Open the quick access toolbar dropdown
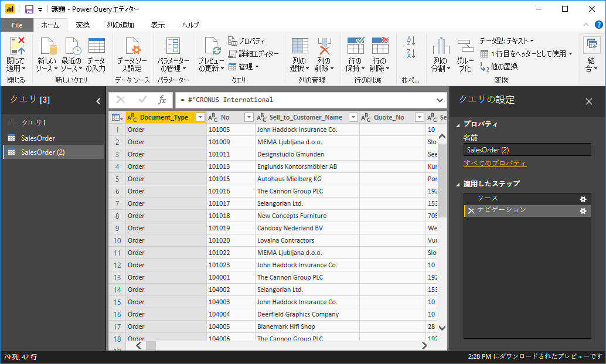This screenshot has width=606, height=364. coord(40,9)
